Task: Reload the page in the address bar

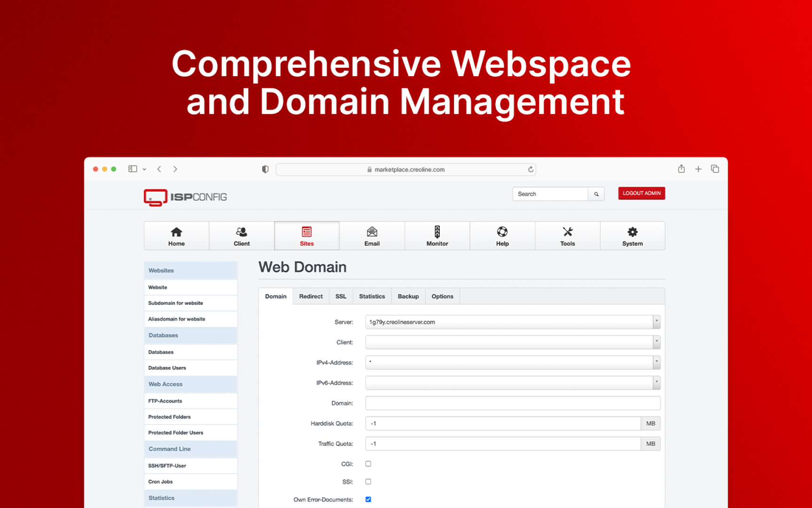Action: tap(531, 169)
